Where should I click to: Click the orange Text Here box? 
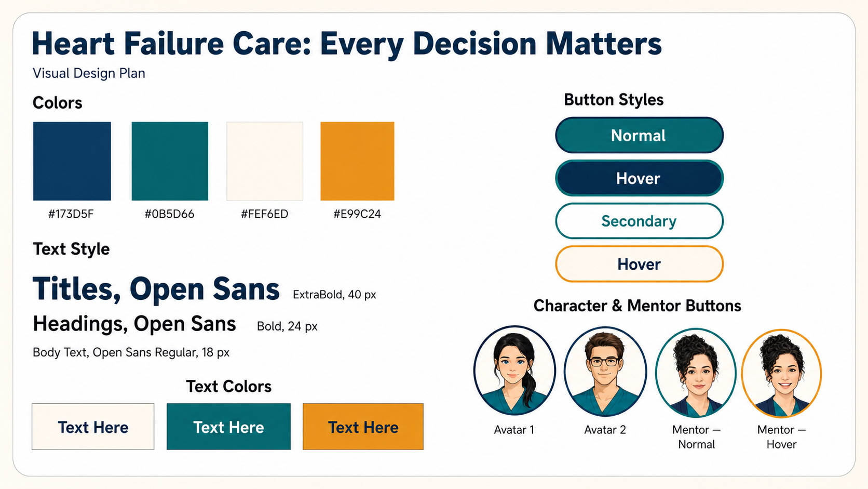coord(363,427)
